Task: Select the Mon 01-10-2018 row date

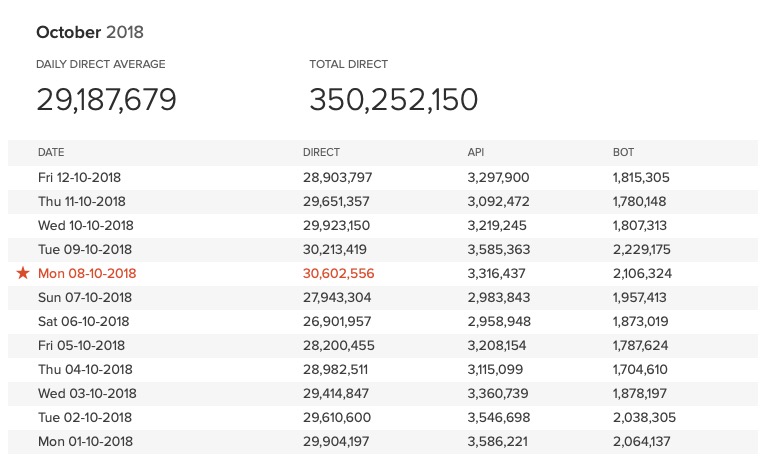Action: pos(85,441)
